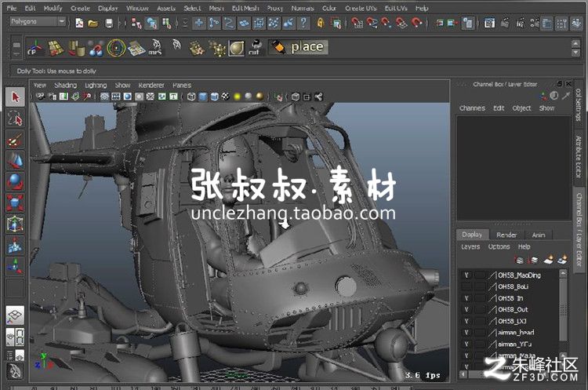
Task: Click the 'place' shelf button
Action: tap(298, 47)
